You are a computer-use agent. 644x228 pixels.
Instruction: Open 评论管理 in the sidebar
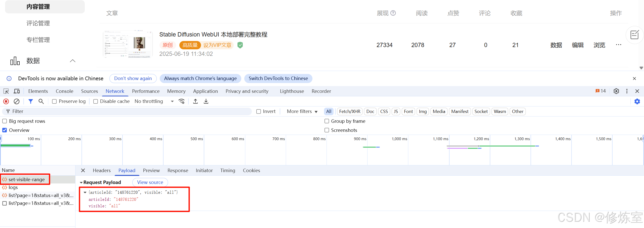pyautogui.click(x=38, y=23)
